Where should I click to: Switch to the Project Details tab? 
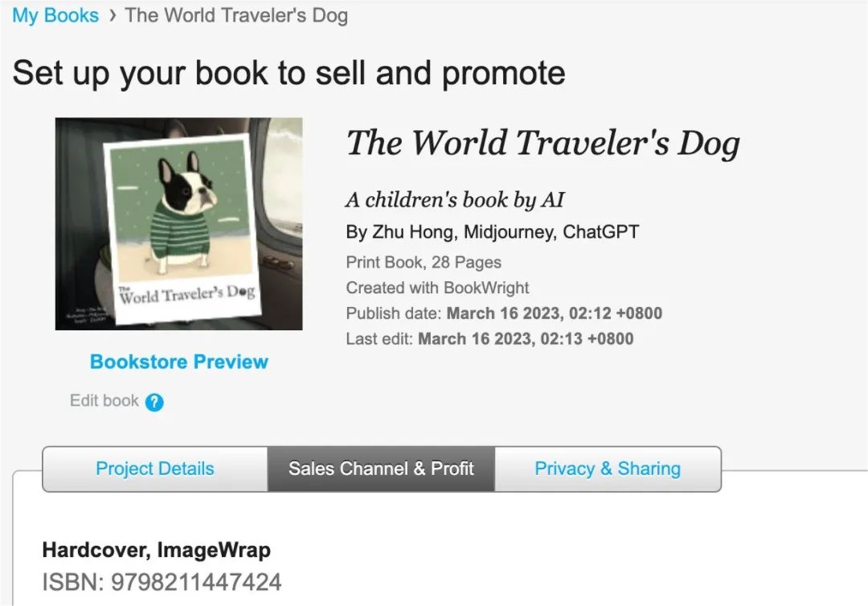pos(155,469)
